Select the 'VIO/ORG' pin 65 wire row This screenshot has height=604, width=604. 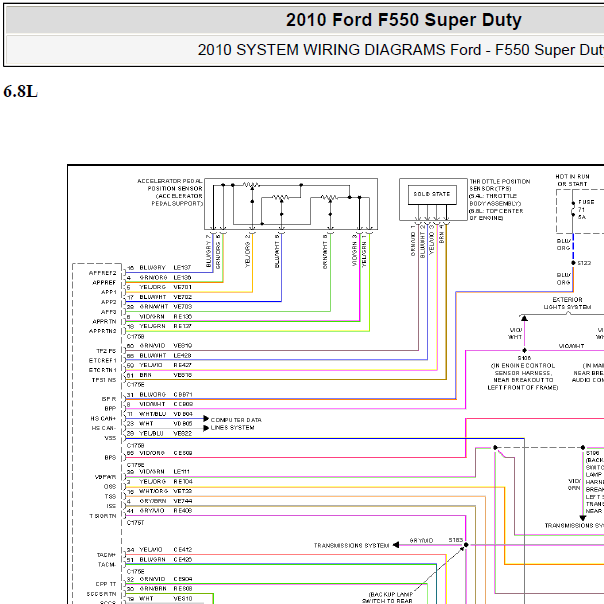159,453
